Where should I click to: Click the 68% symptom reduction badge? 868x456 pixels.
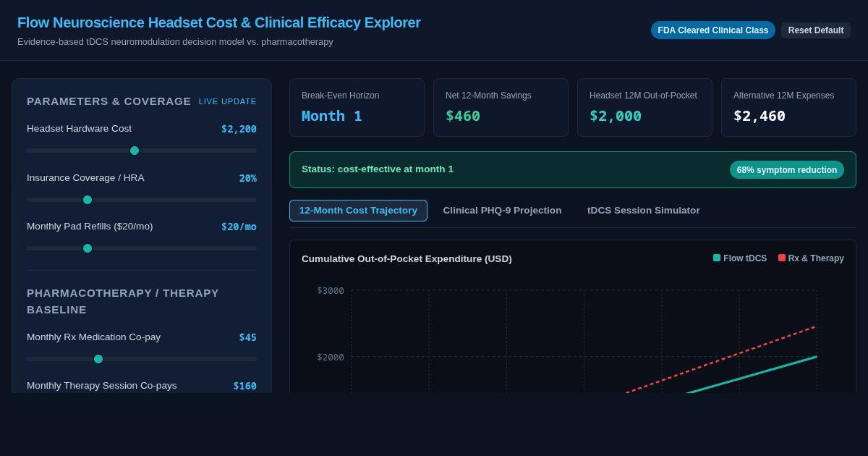pos(787,170)
